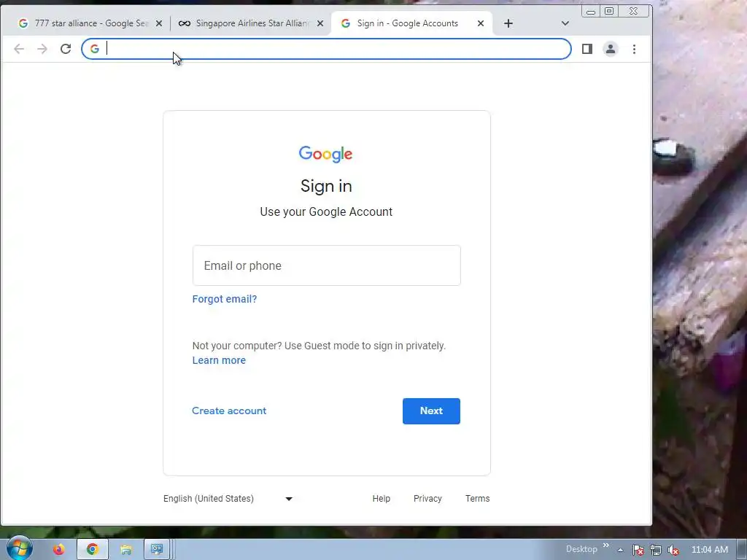
Task: Launch Firefox from the taskbar
Action: point(58,550)
